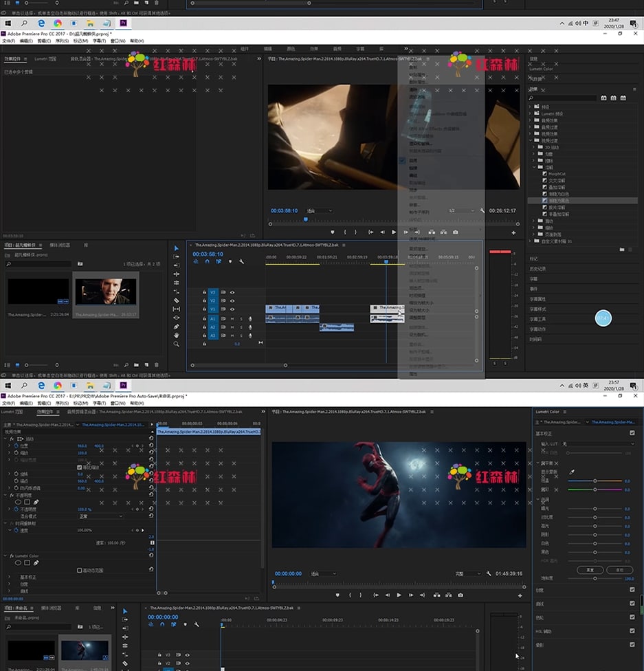Viewport: 644px width, 671px height.
Task: Click Export Frame camera in upper program monitor
Action: pos(455,232)
